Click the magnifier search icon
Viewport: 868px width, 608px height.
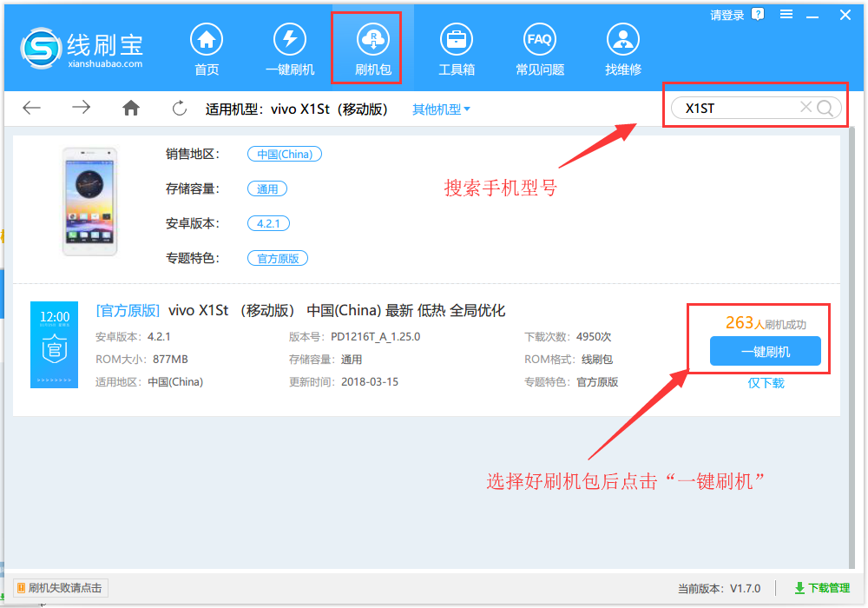click(825, 108)
